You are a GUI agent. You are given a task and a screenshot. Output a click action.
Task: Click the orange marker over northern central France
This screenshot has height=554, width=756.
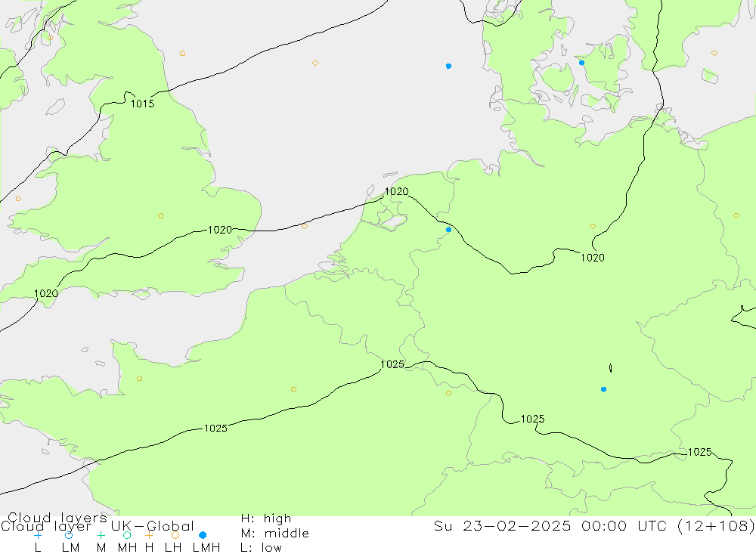293,389
